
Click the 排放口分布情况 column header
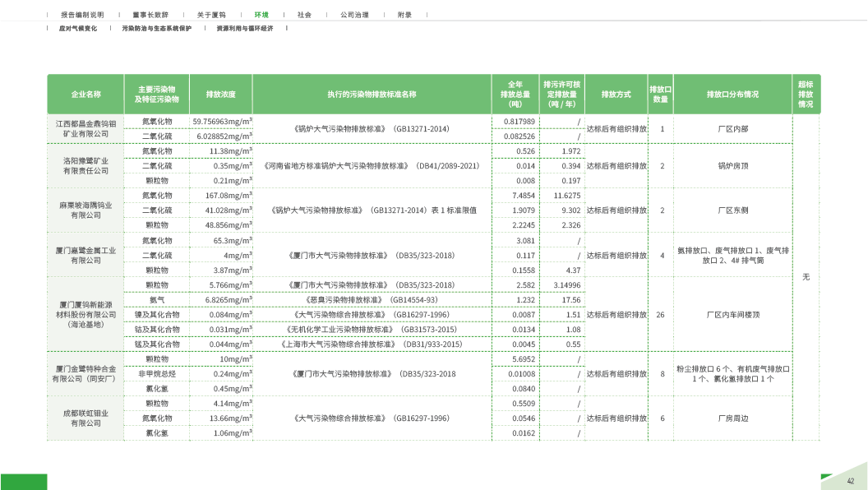732,95
